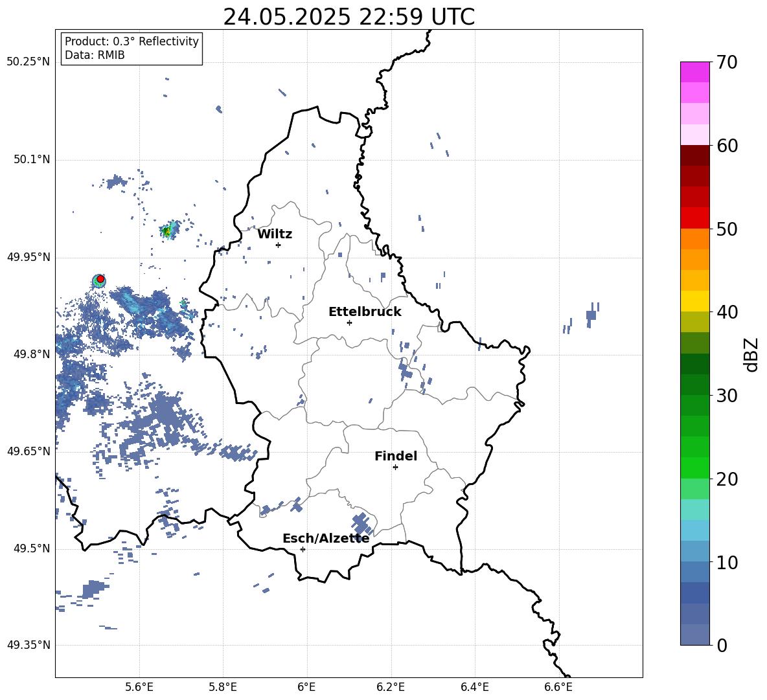Click the 6.4°E longitude label
The width and height of the screenshot is (767, 700).
click(474, 687)
